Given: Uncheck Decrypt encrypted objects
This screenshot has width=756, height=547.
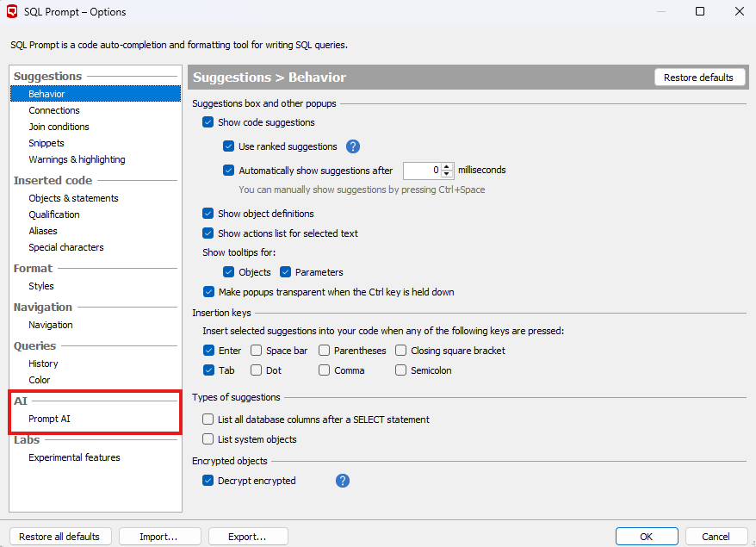Looking at the screenshot, I should click(x=208, y=481).
